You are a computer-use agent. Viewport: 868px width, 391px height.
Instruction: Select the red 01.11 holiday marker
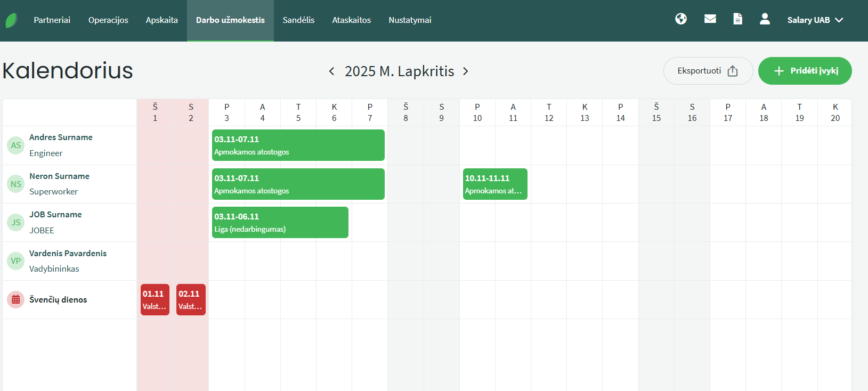(155, 300)
